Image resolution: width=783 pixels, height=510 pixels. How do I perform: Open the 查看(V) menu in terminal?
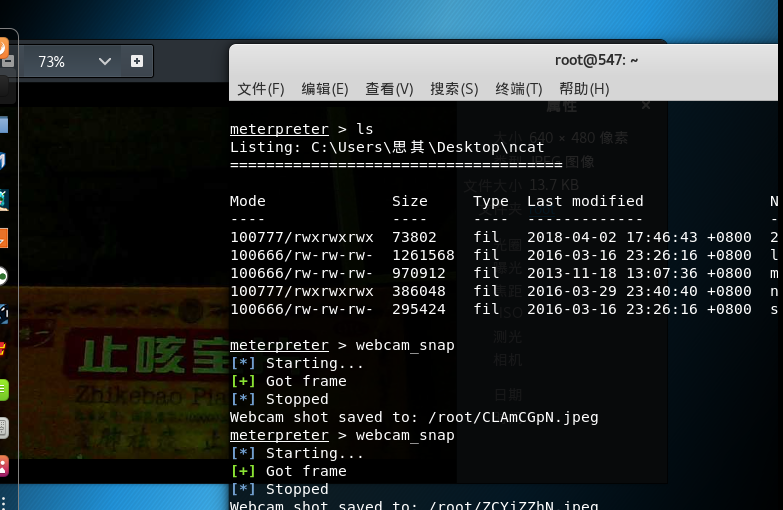click(389, 89)
